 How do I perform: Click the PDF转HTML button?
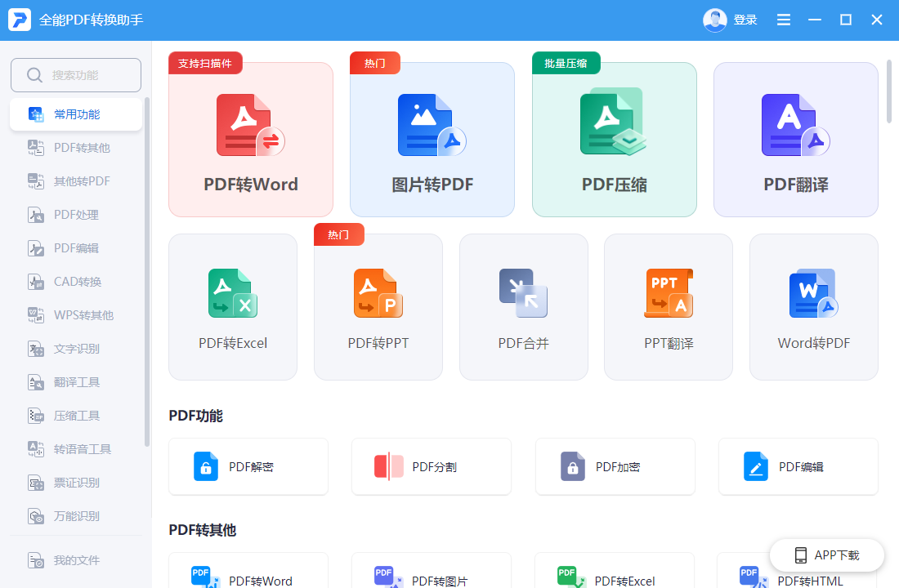[798, 570]
